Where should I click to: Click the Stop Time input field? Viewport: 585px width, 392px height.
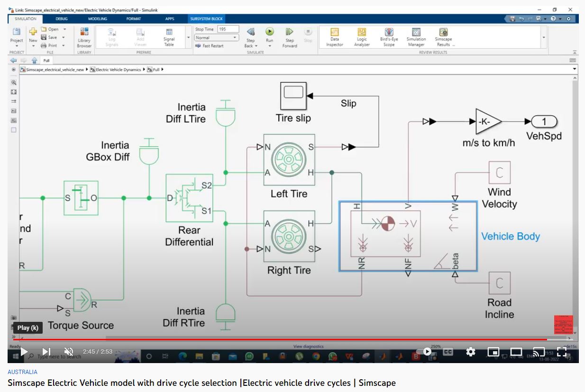click(228, 29)
